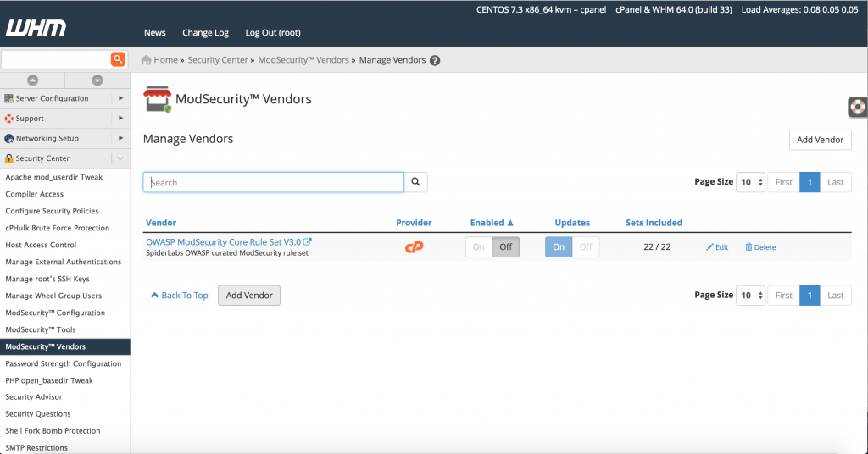This screenshot has height=454, width=868.
Task: Click the Security Center padlock icon
Action: [8, 158]
